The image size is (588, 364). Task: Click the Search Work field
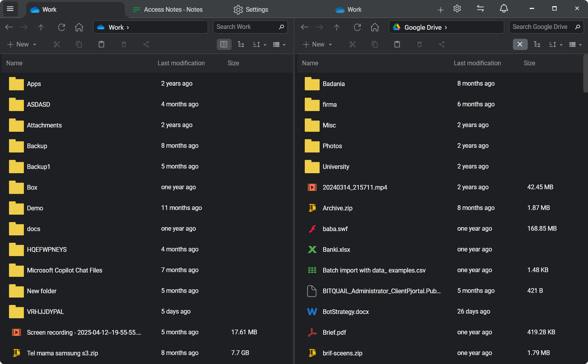[250, 27]
